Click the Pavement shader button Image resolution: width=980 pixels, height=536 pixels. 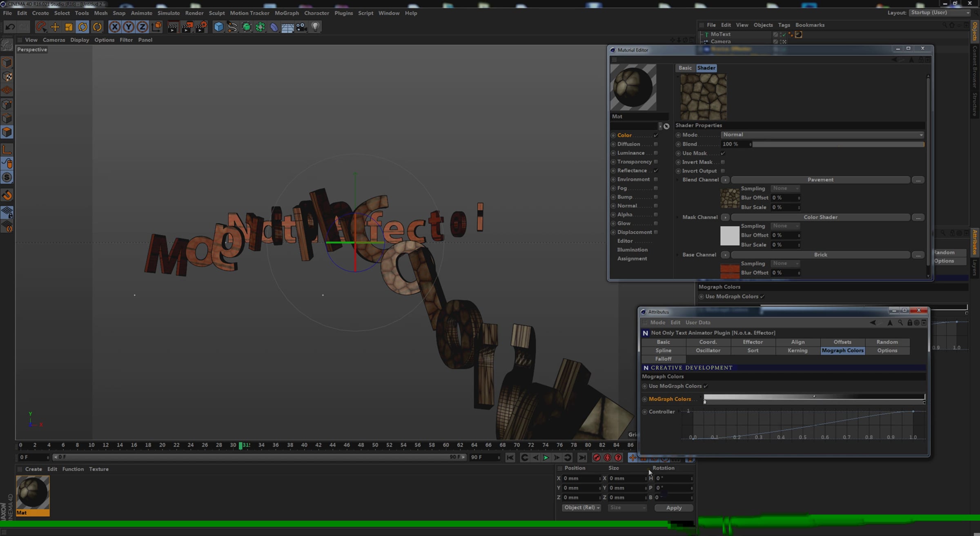(x=820, y=180)
